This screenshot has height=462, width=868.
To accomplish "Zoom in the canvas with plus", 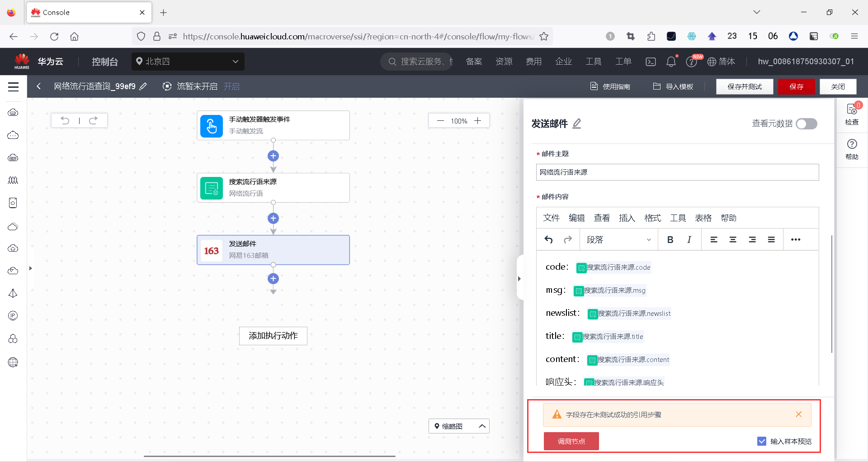I will click(x=477, y=121).
